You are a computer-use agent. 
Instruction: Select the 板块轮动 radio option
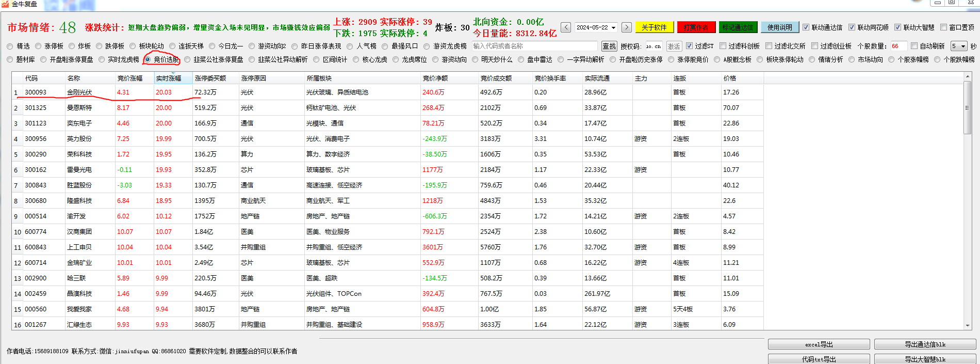tap(133, 46)
